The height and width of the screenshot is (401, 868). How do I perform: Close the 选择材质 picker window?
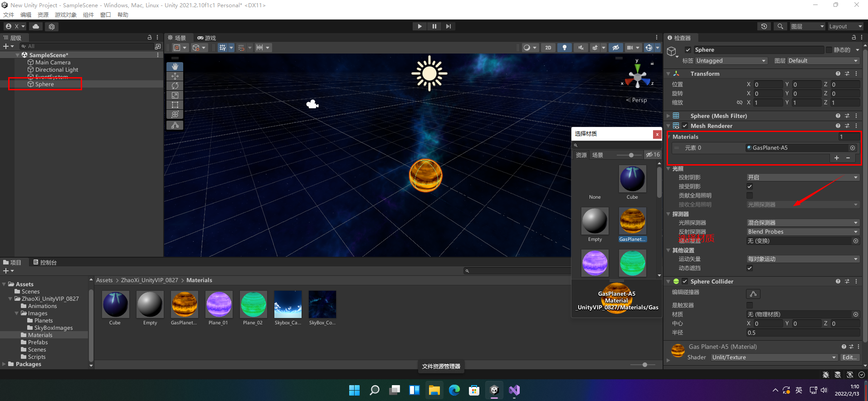[657, 134]
